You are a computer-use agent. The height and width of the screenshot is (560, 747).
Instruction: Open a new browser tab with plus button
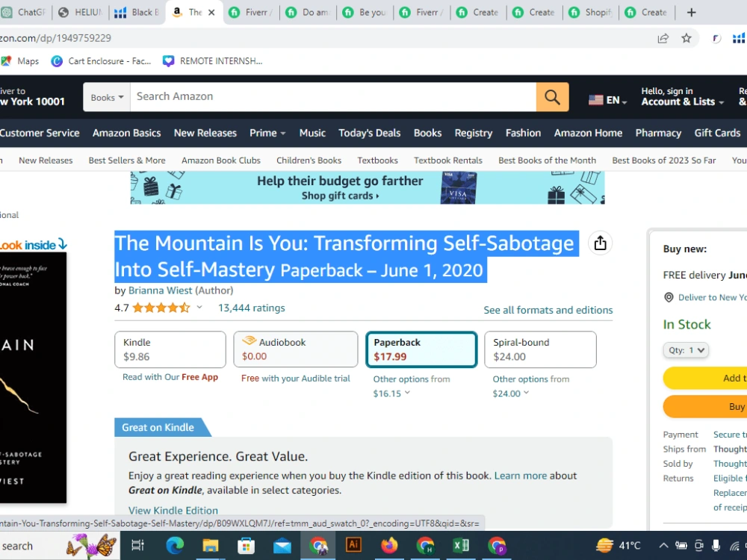(x=691, y=13)
